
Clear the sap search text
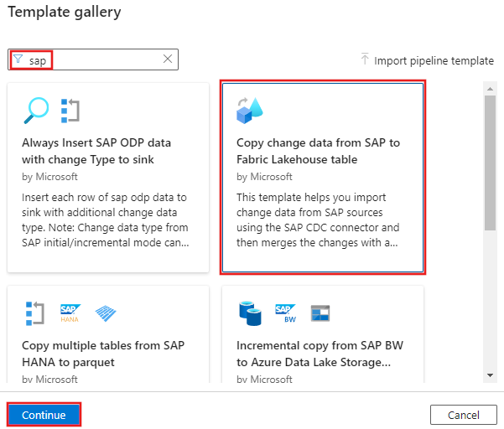tap(168, 59)
